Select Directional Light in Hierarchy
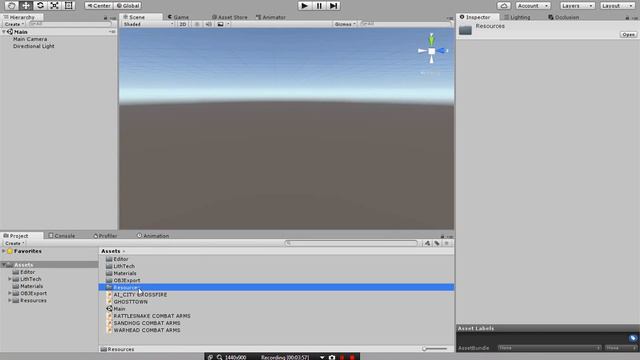Viewport: 640px width, 360px height. (33, 46)
